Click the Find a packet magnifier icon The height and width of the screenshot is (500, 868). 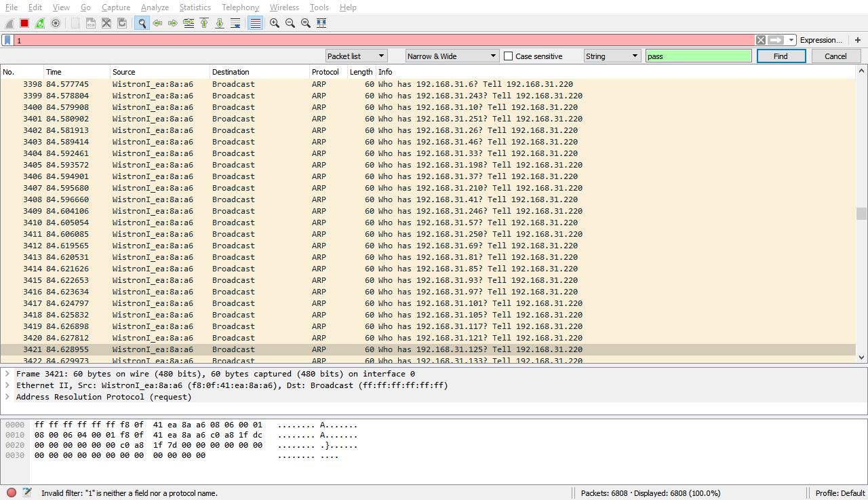tap(142, 23)
